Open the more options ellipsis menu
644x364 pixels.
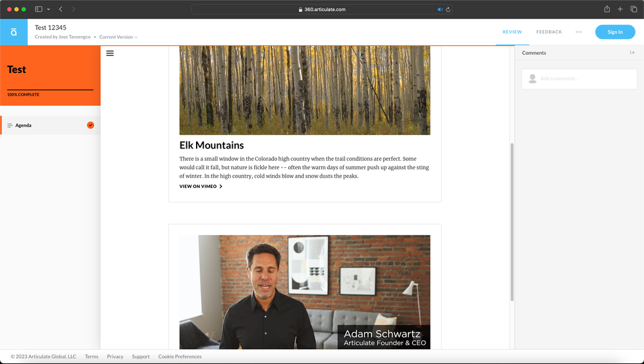[x=578, y=32]
